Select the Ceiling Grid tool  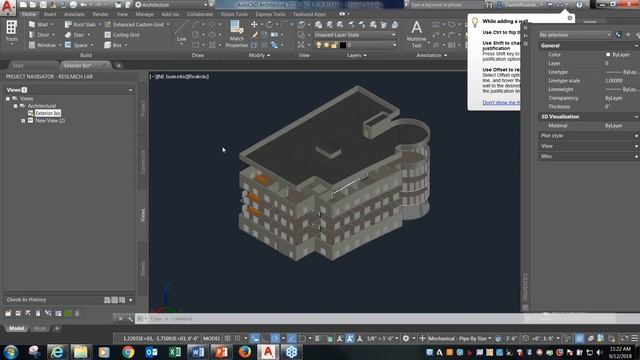click(122, 35)
